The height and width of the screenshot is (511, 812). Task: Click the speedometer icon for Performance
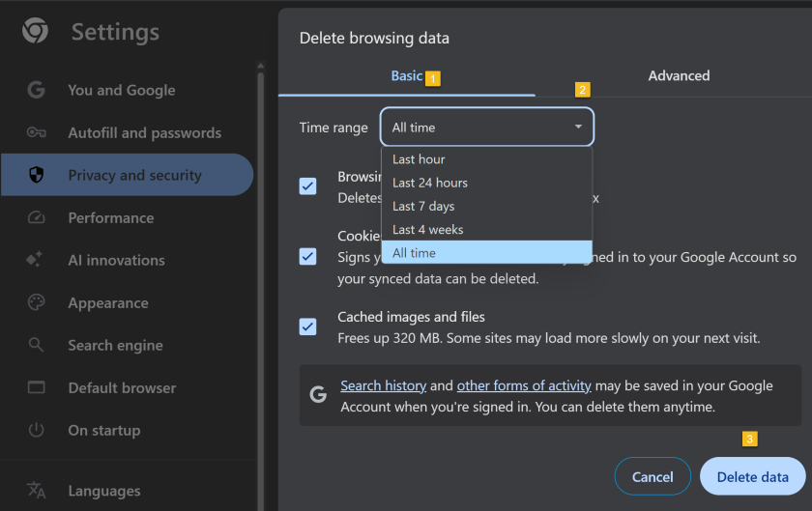(x=37, y=217)
